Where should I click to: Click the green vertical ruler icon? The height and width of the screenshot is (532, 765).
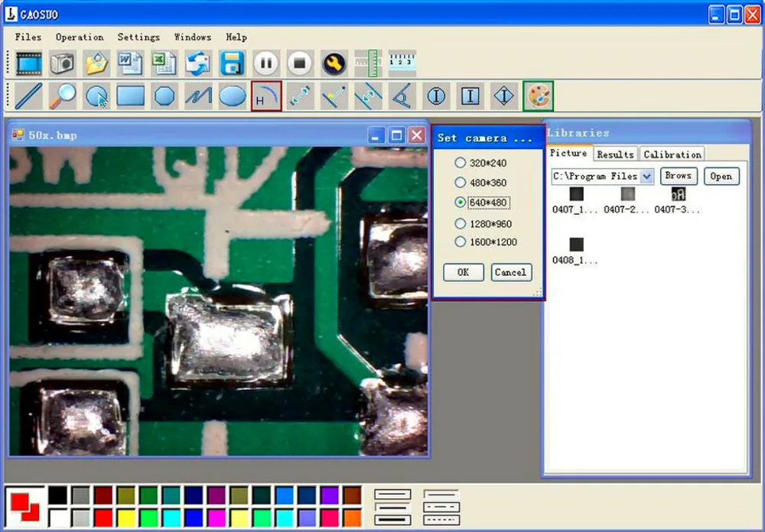pos(368,63)
